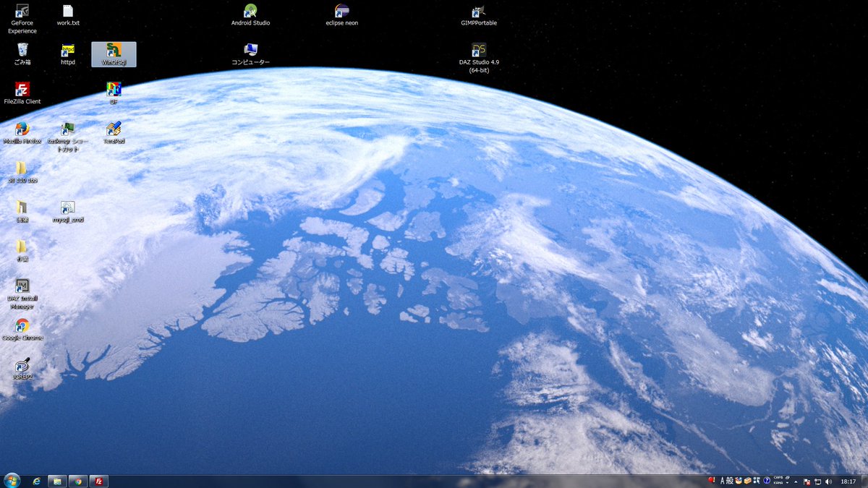Open the File Explorer taskbar button
Viewport: 868px width, 488px height.
click(57, 481)
